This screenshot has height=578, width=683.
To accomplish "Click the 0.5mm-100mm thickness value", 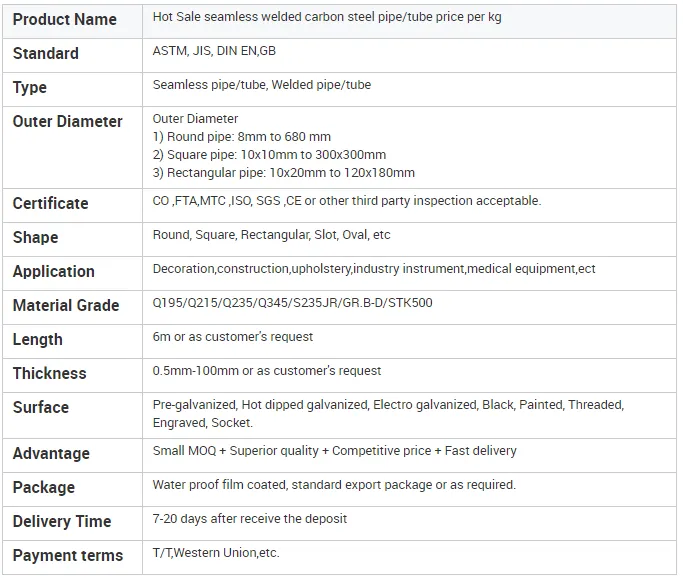I will tap(266, 371).
